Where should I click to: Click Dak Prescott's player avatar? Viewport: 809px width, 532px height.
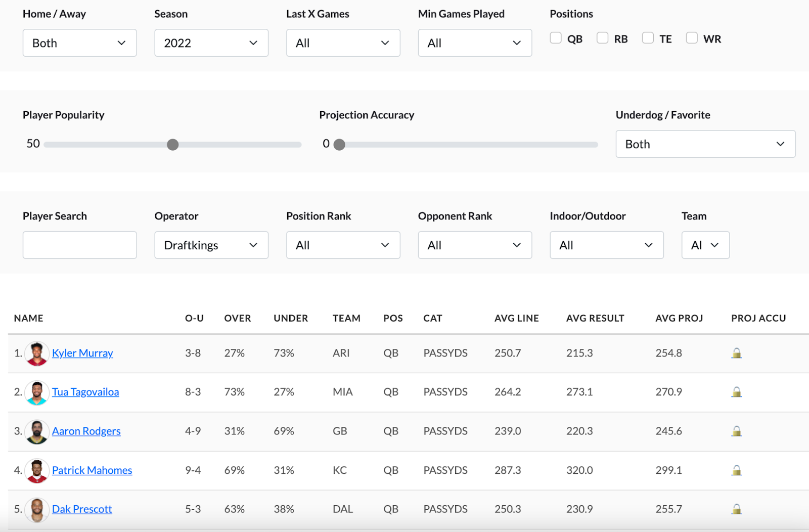coord(36,509)
